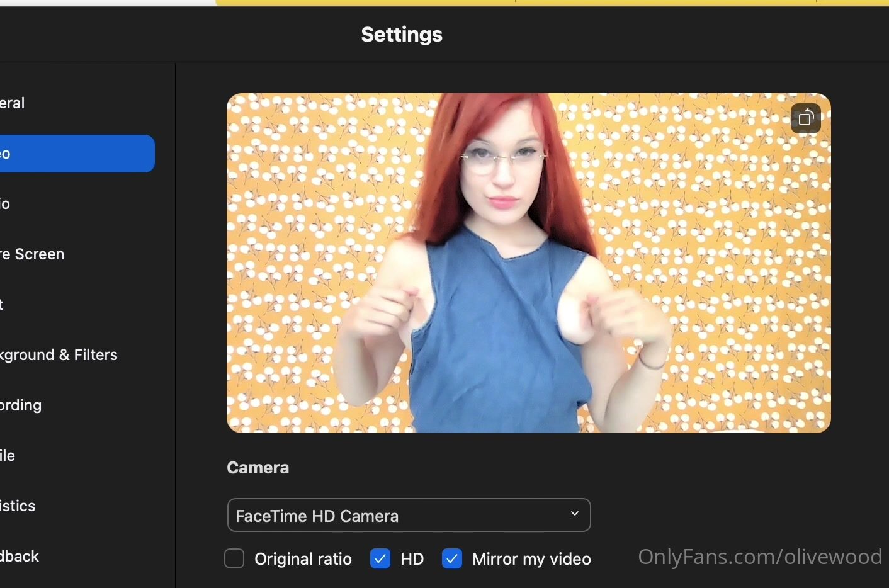The height and width of the screenshot is (588, 889).
Task: Enable the Original ratio checkbox
Action: 234,558
